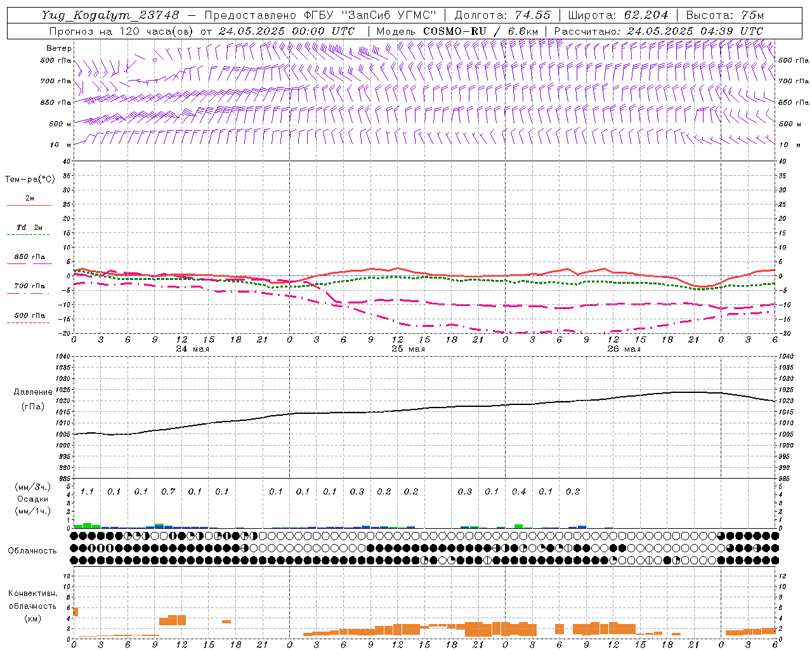Click the station title Yug_Kogalym_23748

pos(110,15)
